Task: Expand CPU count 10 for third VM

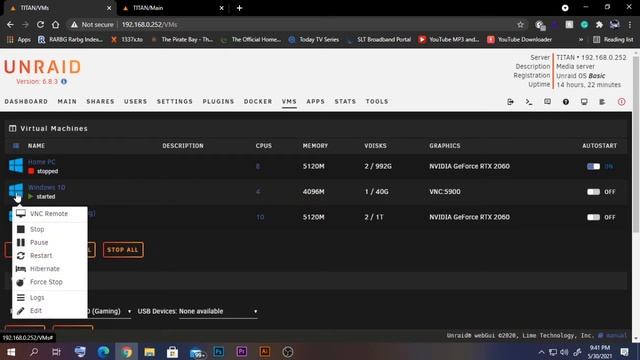Action: pyautogui.click(x=260, y=217)
